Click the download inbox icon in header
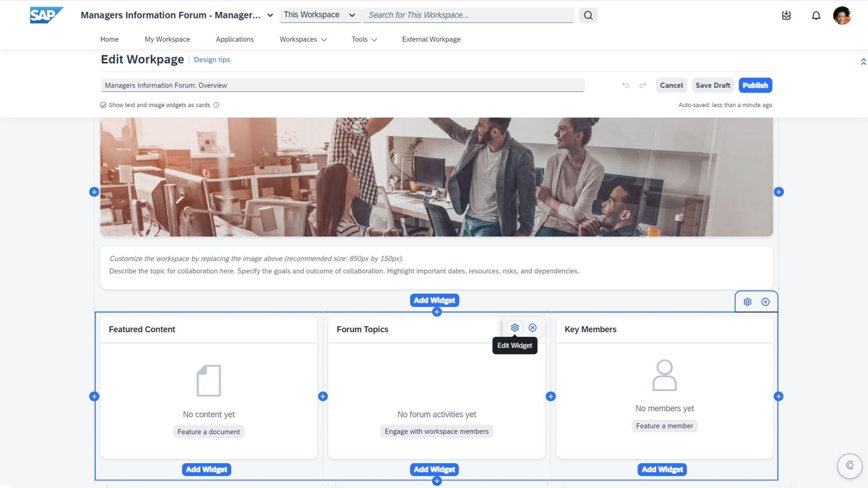 786,16
